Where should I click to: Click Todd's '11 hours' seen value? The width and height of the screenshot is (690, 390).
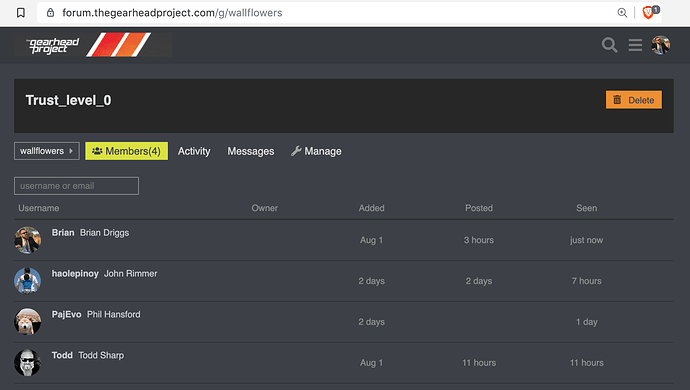tap(587, 363)
